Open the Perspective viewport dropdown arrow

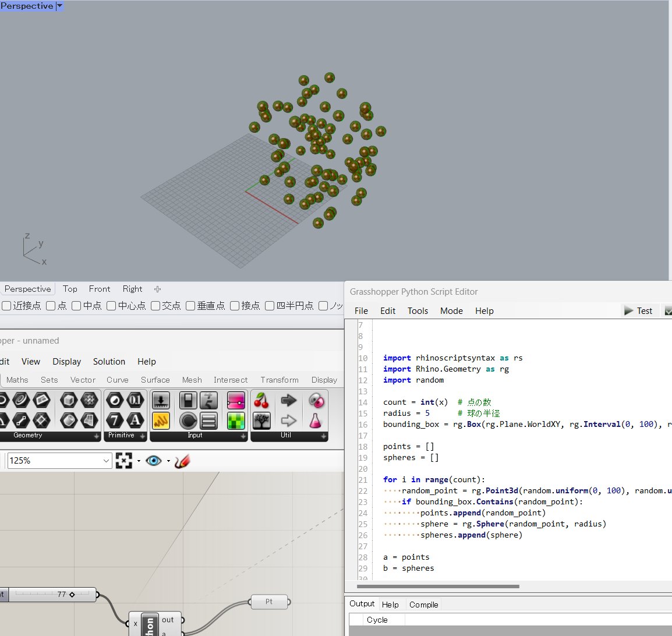coord(59,6)
